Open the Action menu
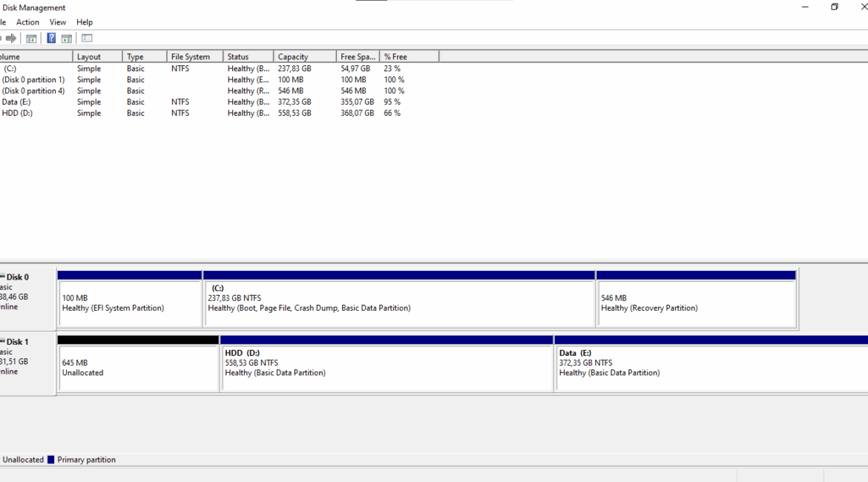This screenshot has height=482, width=868. [27, 22]
